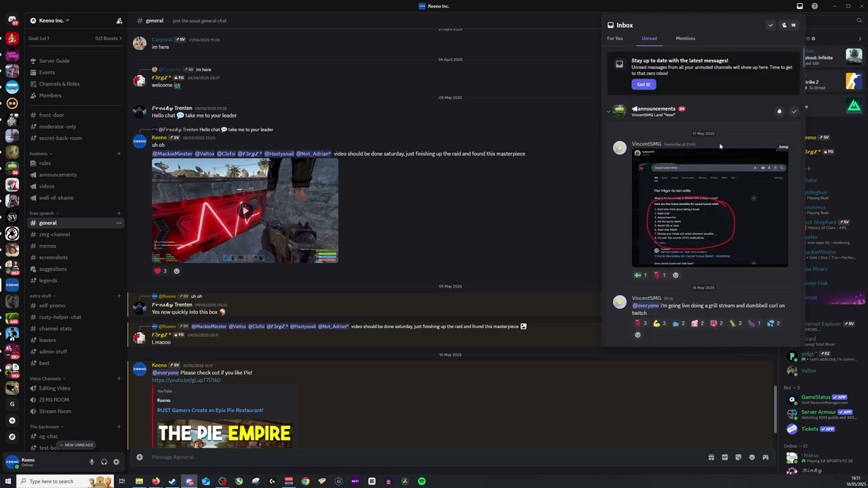Collapse the Voice Channels category
The height and width of the screenshot is (488, 868).
tap(47, 379)
